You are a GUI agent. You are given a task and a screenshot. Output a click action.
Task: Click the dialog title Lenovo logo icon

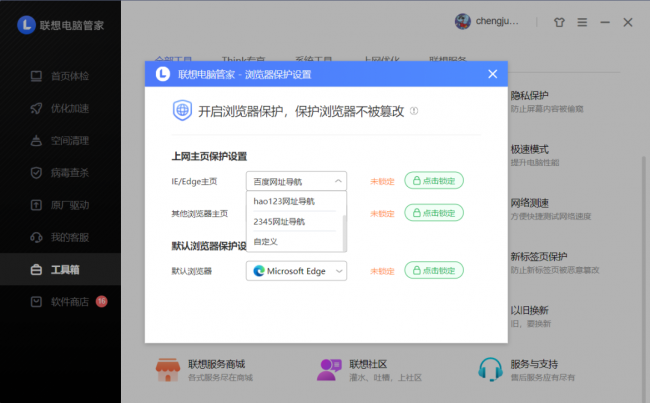tap(162, 74)
